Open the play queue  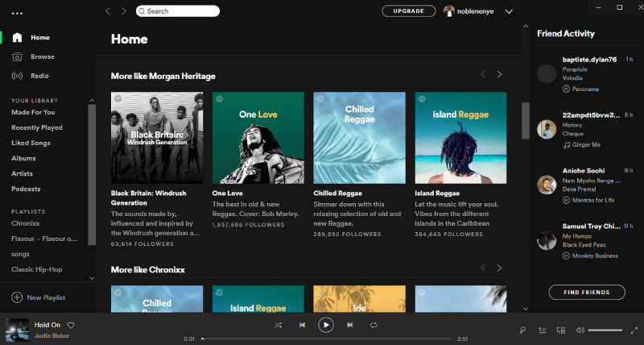pyautogui.click(x=542, y=330)
